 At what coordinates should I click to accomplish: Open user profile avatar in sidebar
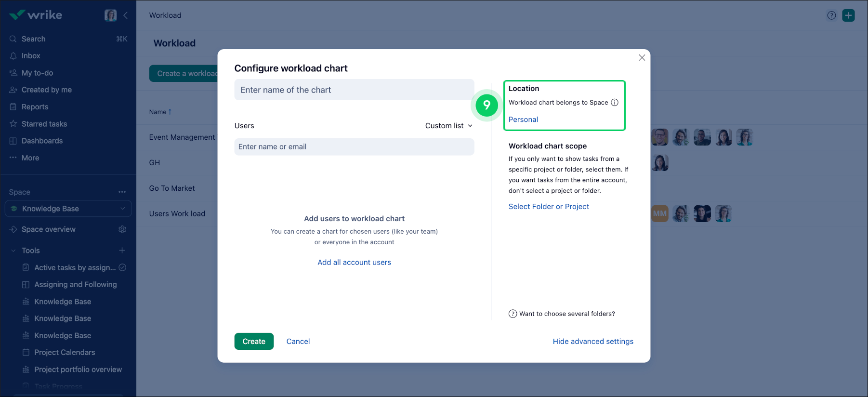point(111,15)
